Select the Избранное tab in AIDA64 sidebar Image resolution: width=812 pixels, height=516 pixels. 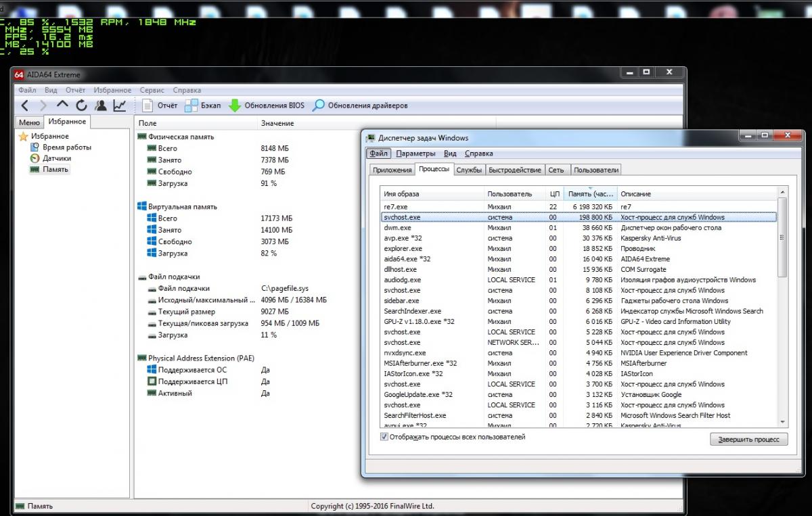tap(67, 122)
